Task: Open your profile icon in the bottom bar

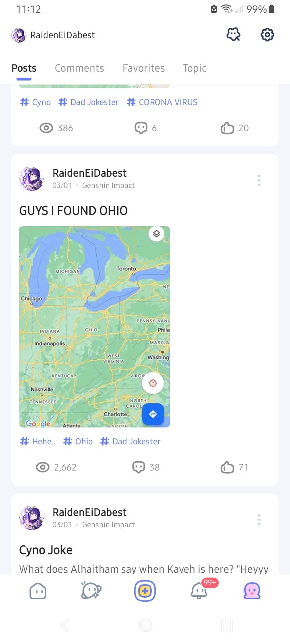Action: [252, 590]
